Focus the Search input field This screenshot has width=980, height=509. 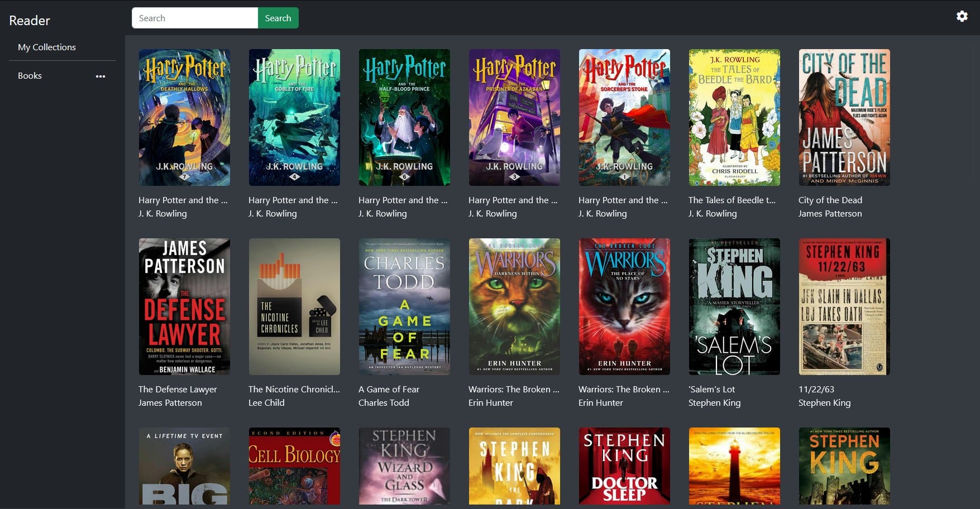point(195,18)
